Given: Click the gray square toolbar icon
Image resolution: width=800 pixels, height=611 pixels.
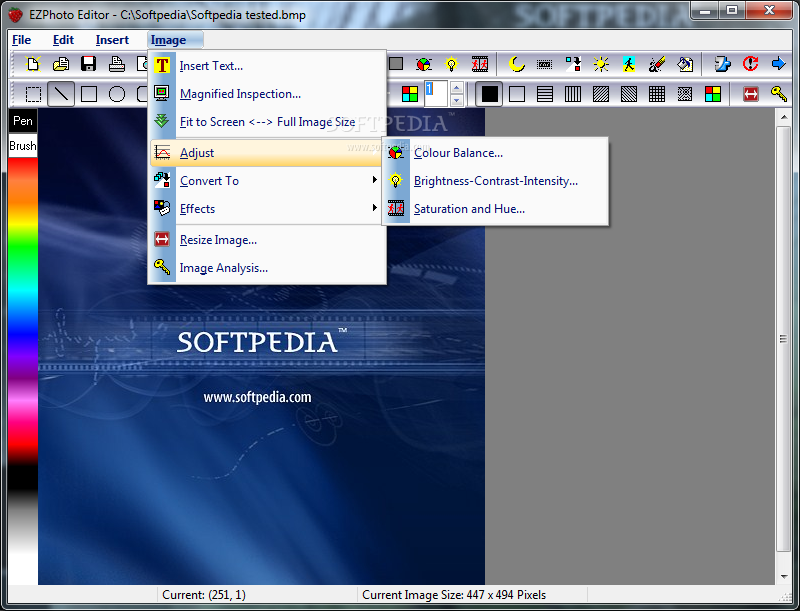Looking at the screenshot, I should 396,64.
